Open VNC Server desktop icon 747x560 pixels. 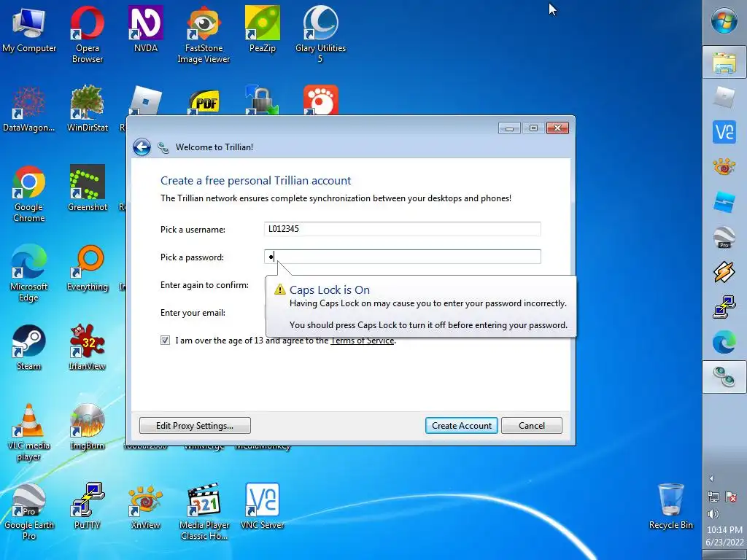(x=262, y=507)
